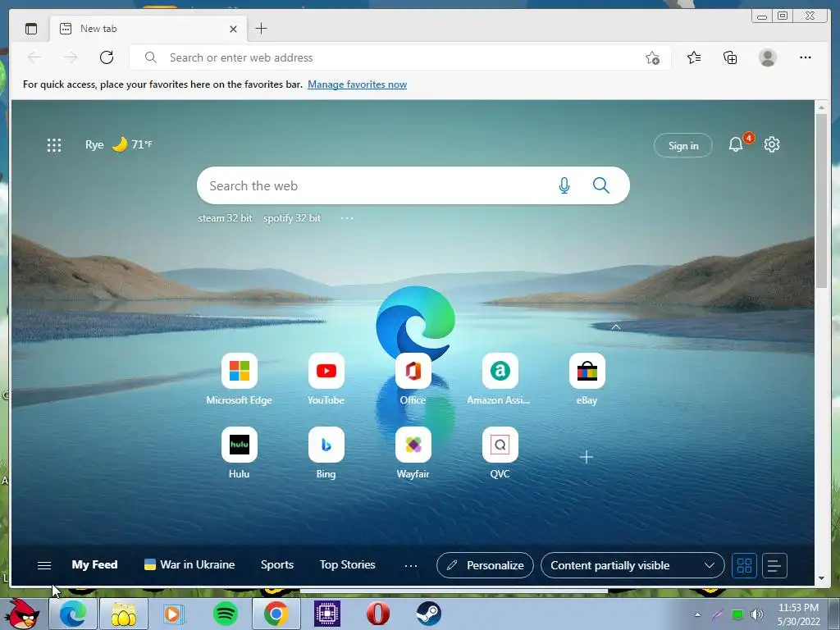Open the Sports feed tab

(x=277, y=564)
